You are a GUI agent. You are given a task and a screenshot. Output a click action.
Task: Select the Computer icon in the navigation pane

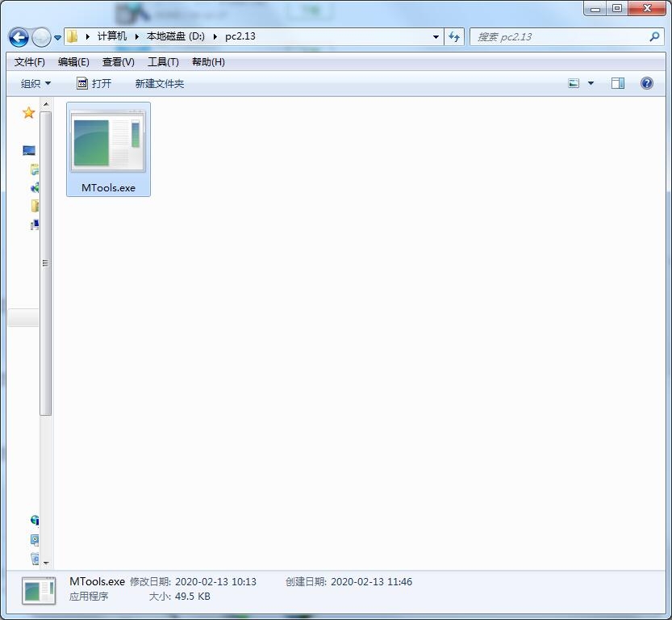(35, 224)
